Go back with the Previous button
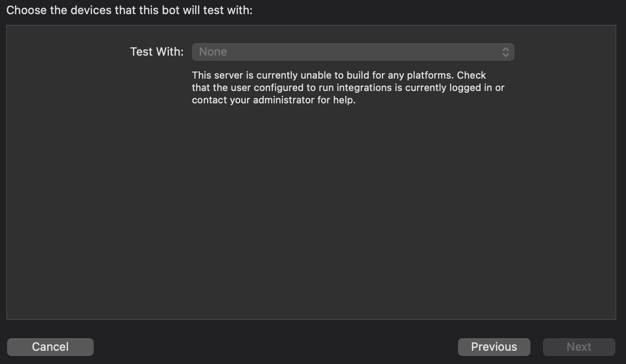Screen dimensions: 626x364 494,347
